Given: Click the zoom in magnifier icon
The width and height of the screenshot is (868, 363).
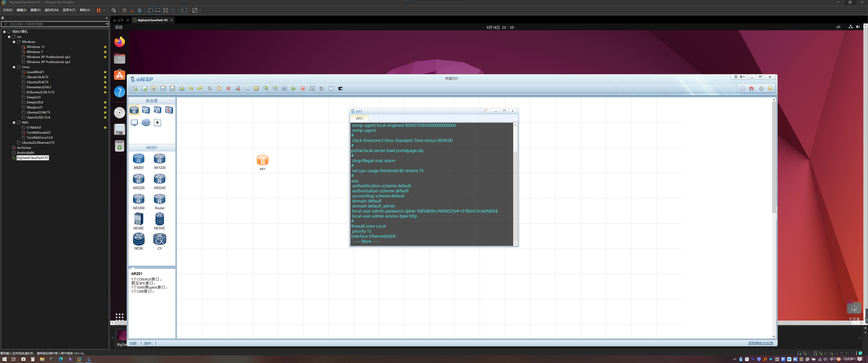Looking at the screenshot, I should (x=266, y=88).
